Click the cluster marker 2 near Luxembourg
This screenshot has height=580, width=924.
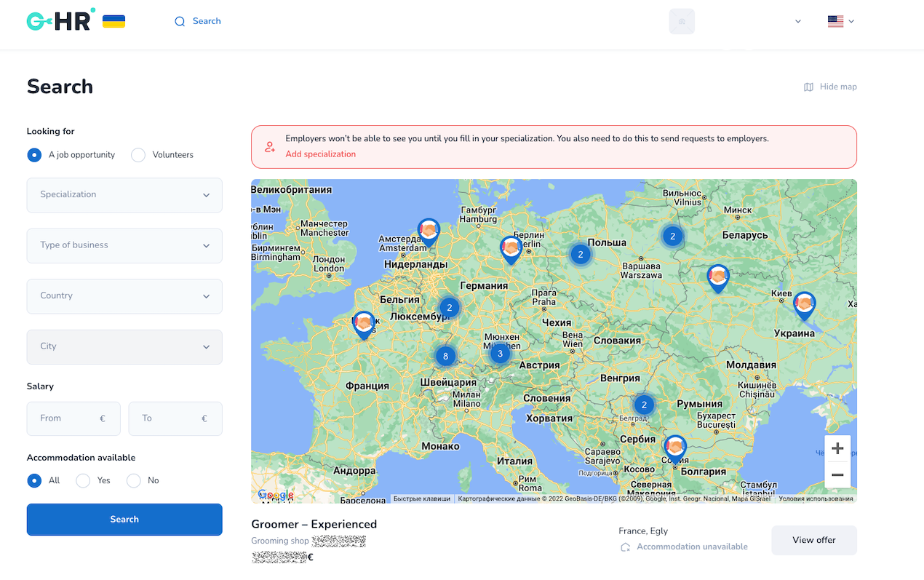(450, 308)
